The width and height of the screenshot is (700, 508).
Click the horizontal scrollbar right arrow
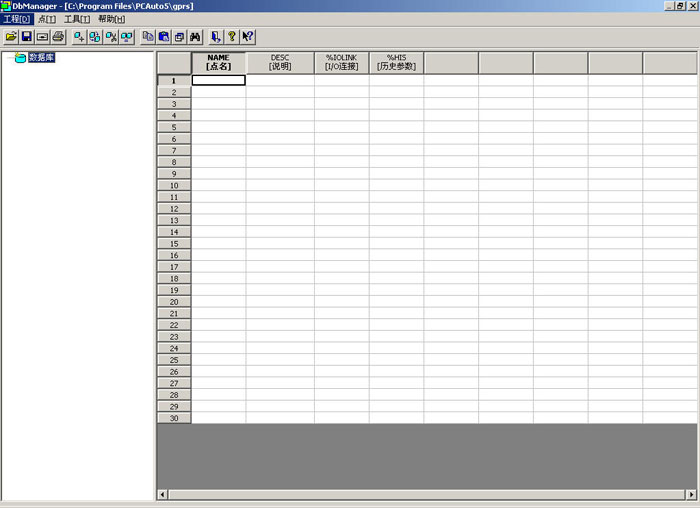pyautogui.click(x=691, y=494)
